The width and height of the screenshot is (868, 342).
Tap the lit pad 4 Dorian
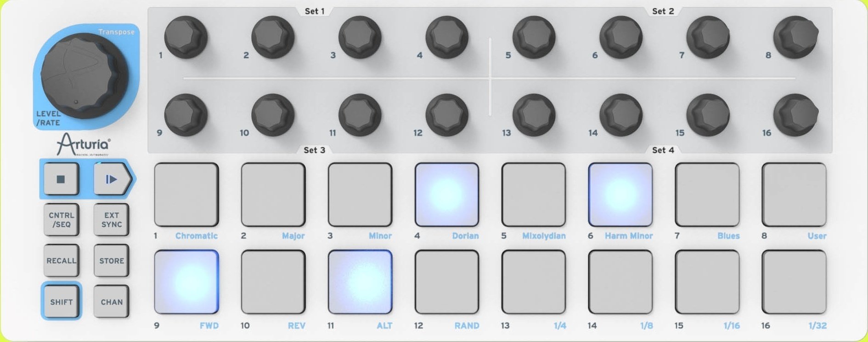pyautogui.click(x=446, y=194)
